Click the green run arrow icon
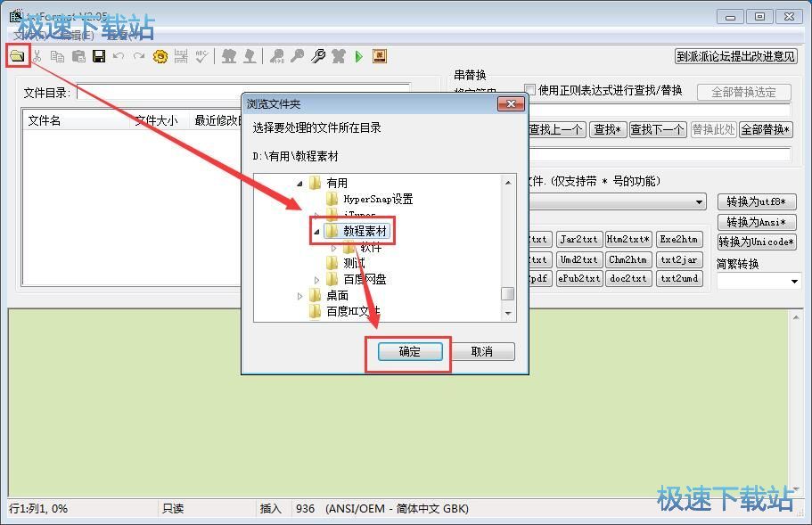The height and width of the screenshot is (525, 812). pyautogui.click(x=357, y=55)
